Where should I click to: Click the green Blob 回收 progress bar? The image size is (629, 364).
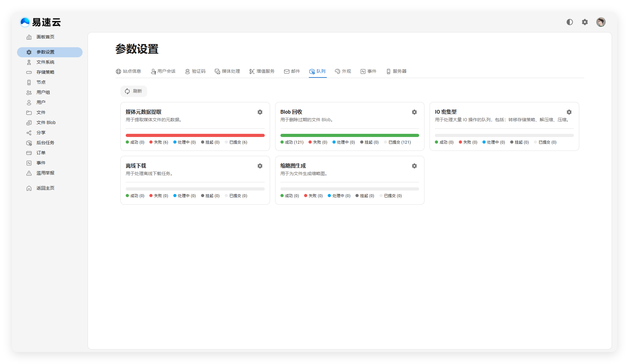coord(349,135)
